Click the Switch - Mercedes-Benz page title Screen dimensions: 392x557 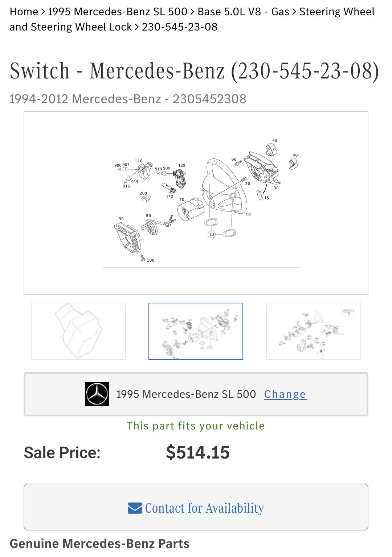(195, 71)
